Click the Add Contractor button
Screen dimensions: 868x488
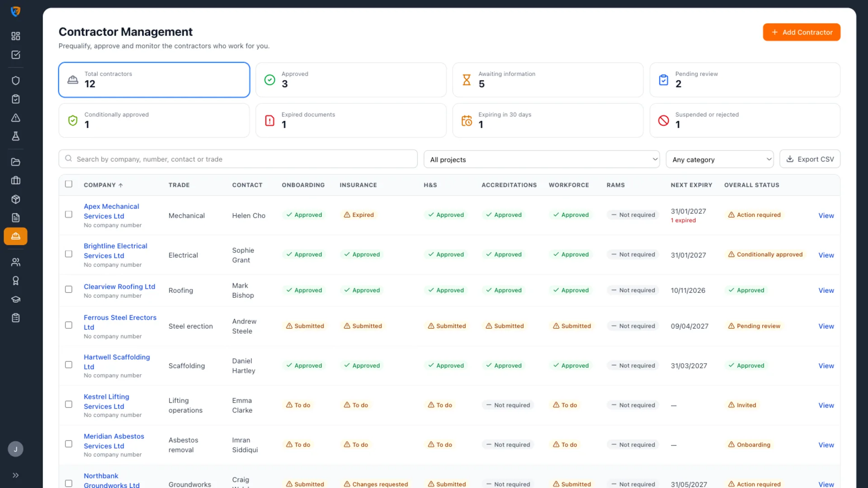(x=802, y=32)
